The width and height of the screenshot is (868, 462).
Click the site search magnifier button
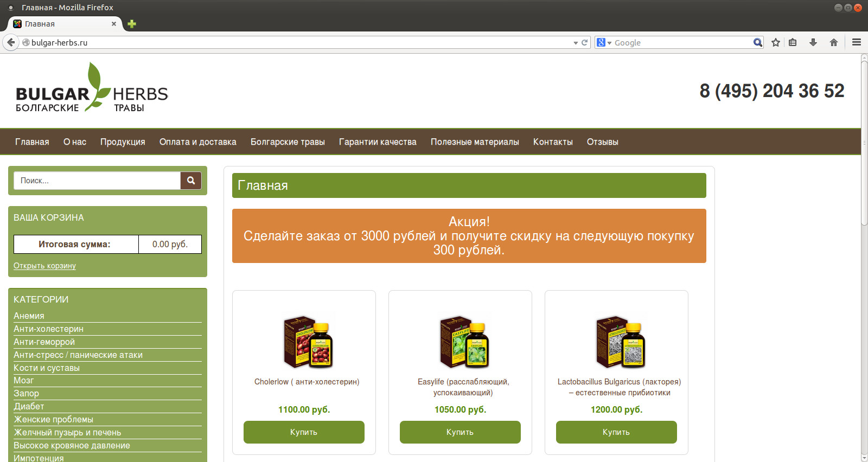pyautogui.click(x=191, y=181)
